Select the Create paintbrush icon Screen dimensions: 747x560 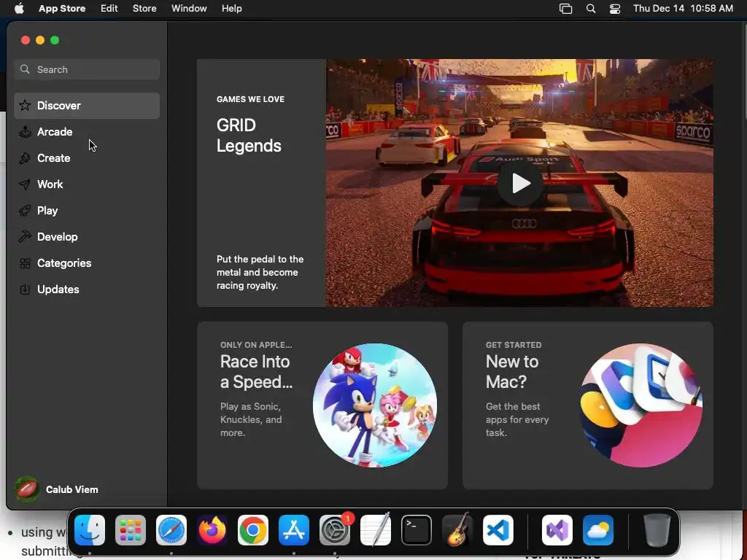tap(25, 158)
